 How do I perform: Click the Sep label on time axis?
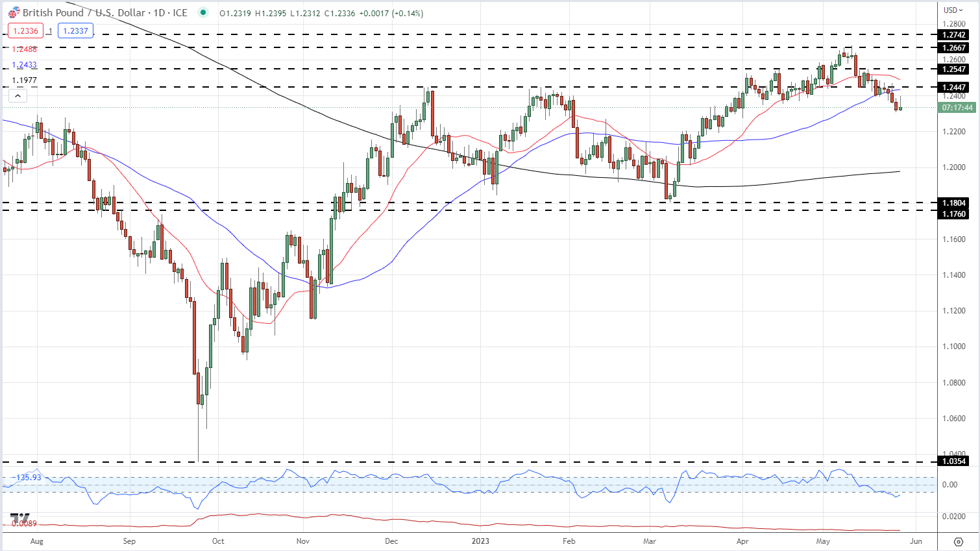tap(129, 541)
